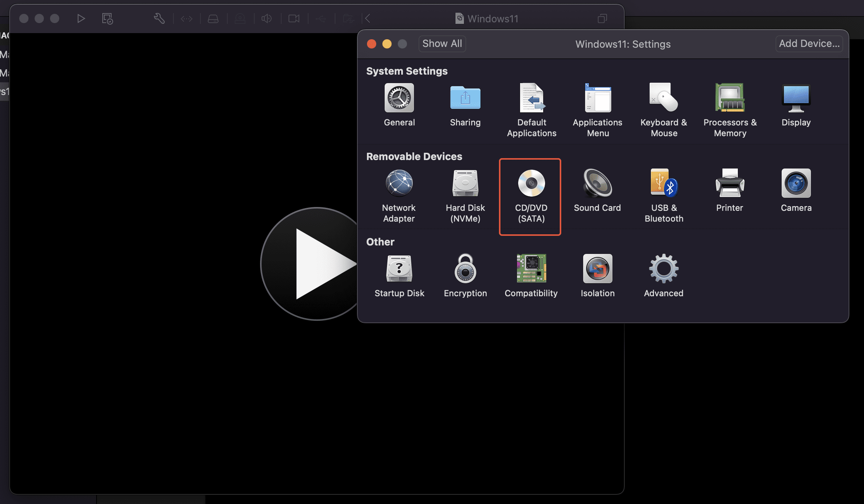Click hard disk icon in Windows11 toolbar
This screenshot has height=504, width=864.
[x=213, y=18]
